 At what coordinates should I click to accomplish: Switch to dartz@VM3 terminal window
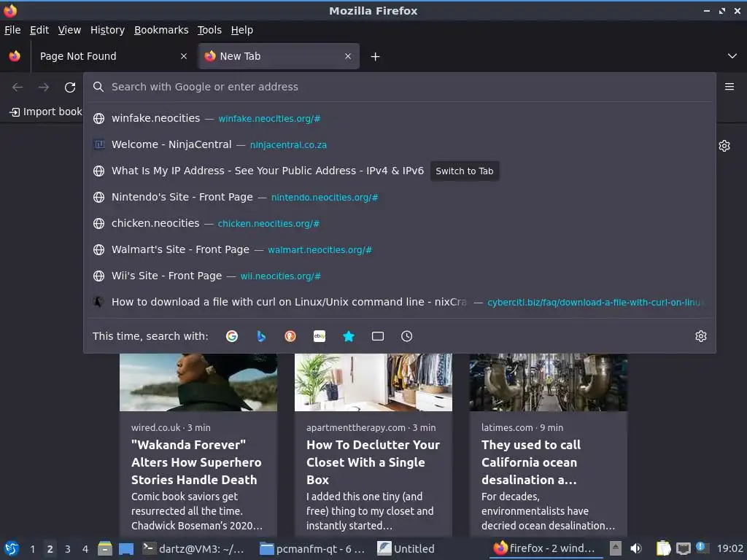point(193,548)
